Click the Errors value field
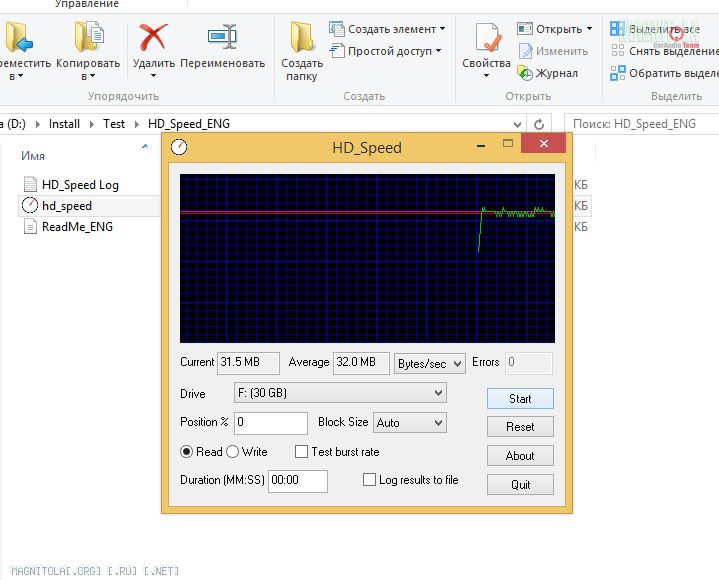Screen dimensions: 719x580 (529, 363)
